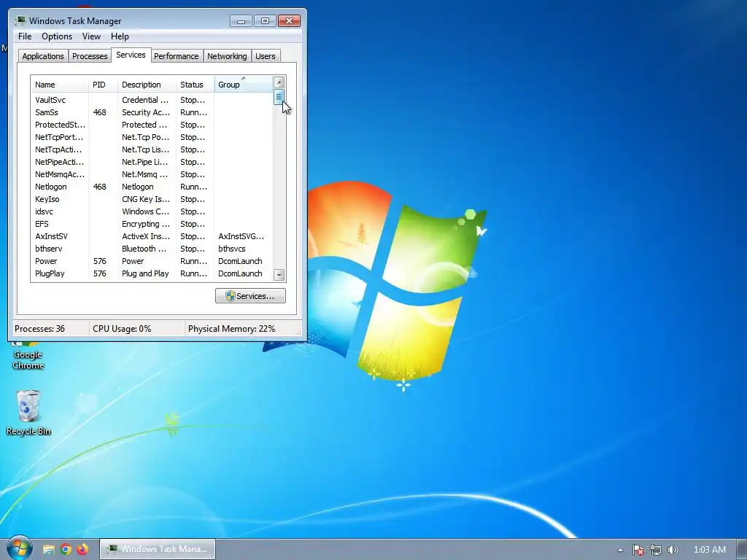
Task: Click the Processes: 36 status bar entry
Action: click(x=39, y=329)
